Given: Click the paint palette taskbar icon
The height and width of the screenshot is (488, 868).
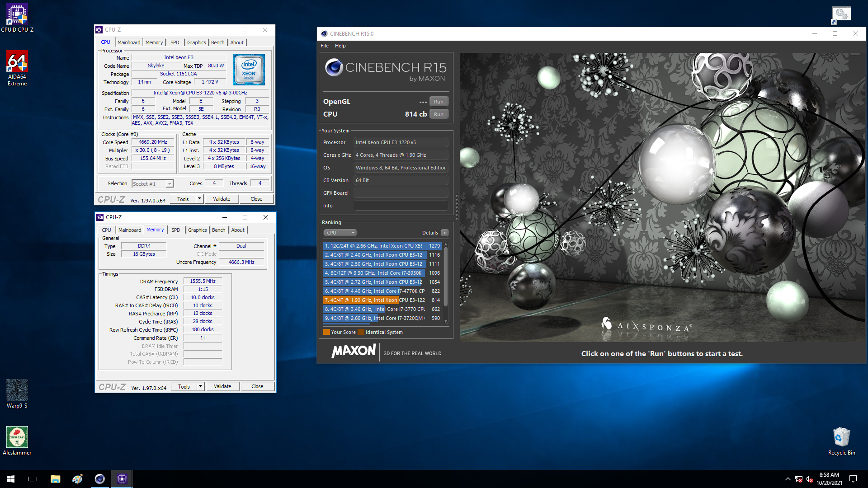Looking at the screenshot, I should pos(77,479).
